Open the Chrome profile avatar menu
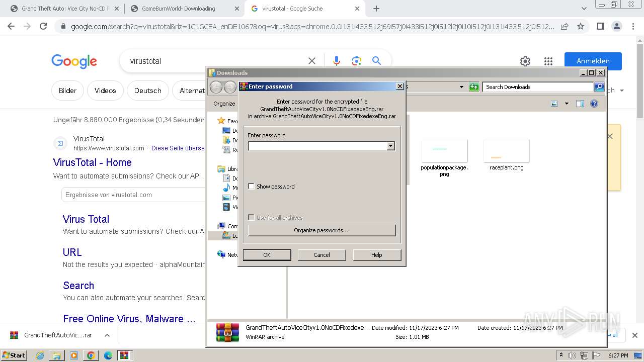 (616, 26)
